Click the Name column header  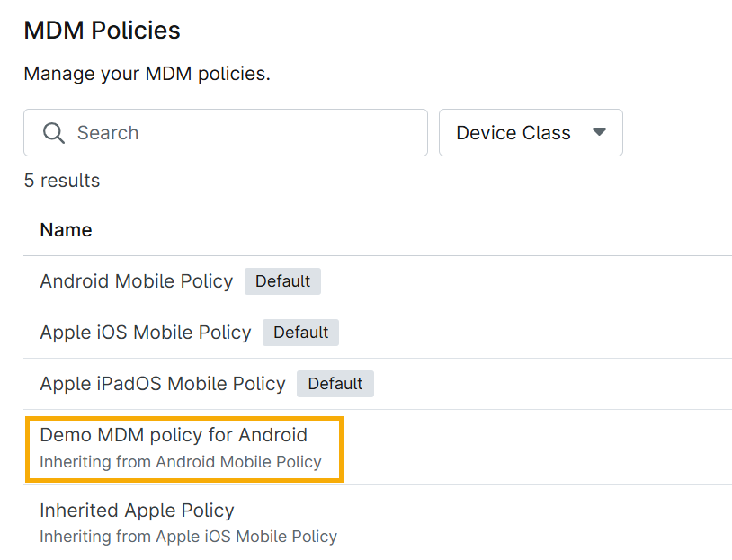click(66, 230)
